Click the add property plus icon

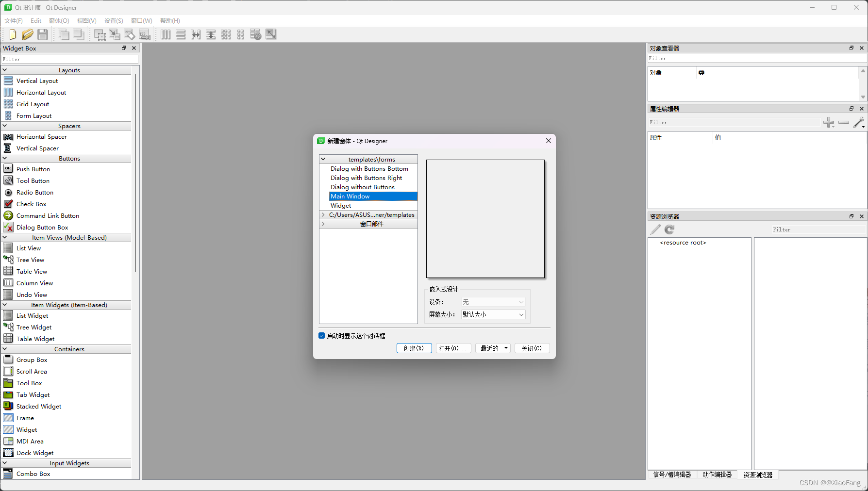click(x=829, y=122)
